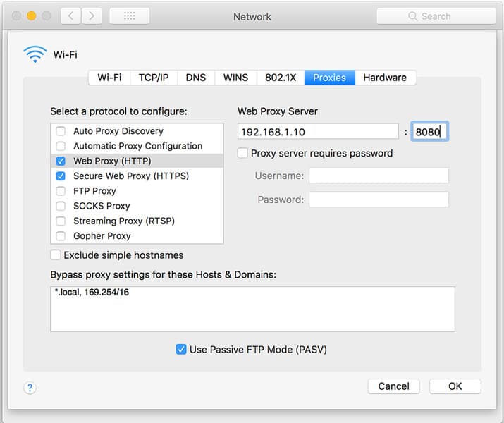Switch to the Hardware tab
This screenshot has width=504, height=423.
[x=385, y=78]
